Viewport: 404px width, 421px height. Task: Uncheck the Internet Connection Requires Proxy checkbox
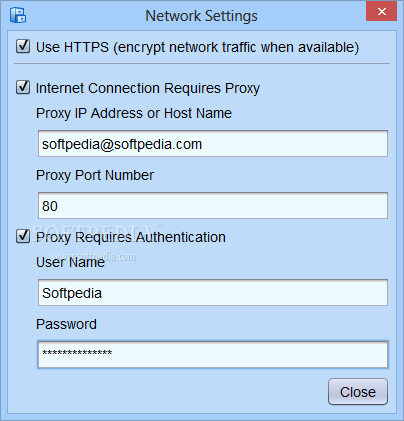click(x=23, y=87)
